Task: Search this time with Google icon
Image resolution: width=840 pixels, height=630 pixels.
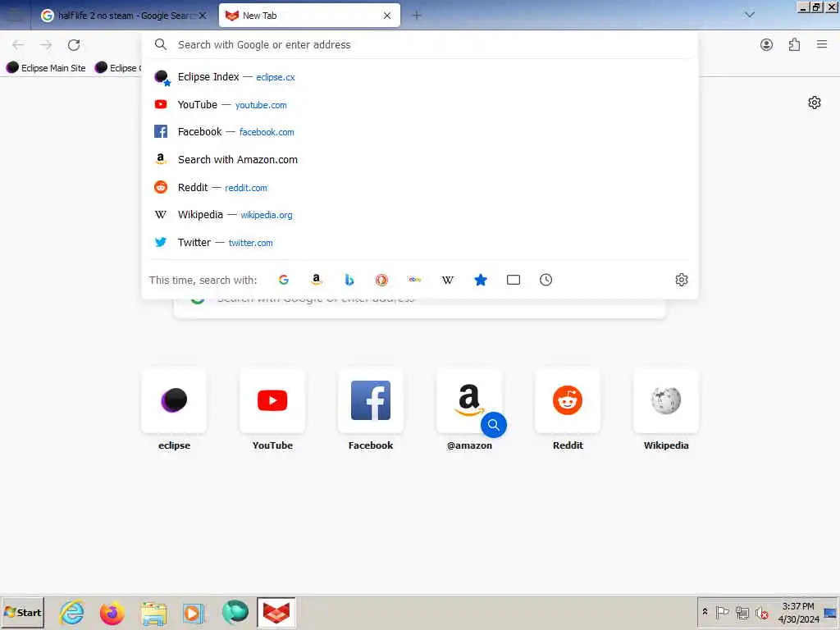Action: (x=284, y=280)
